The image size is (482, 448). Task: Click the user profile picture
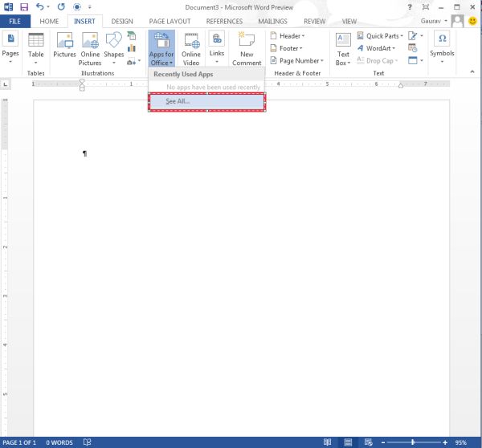click(457, 21)
